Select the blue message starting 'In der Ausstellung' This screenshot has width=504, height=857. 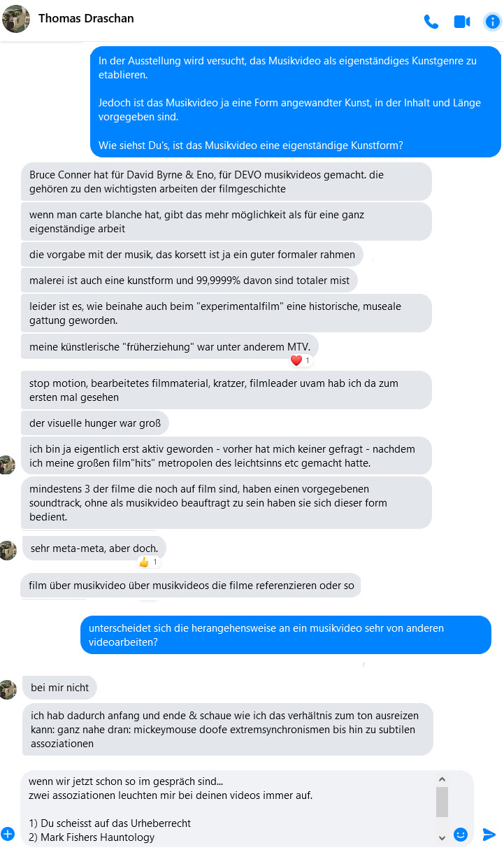[x=296, y=102]
